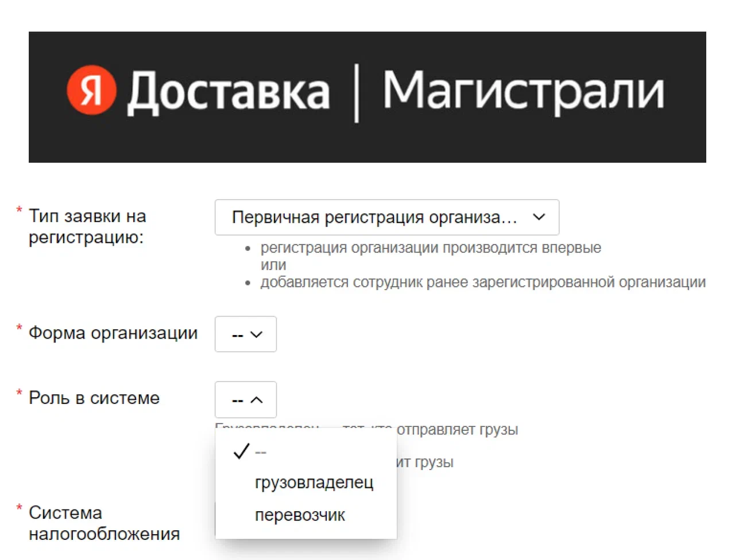Choose "грузовладелец" from the role list
The image size is (735, 560).
(x=314, y=483)
